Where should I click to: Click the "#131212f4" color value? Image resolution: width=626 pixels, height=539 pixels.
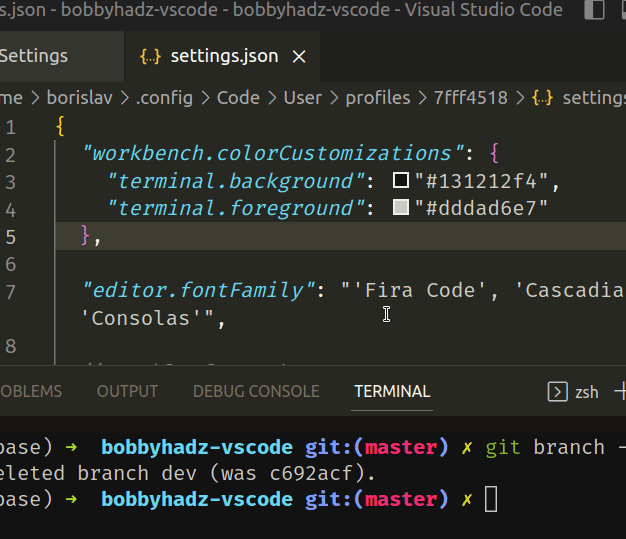point(481,181)
